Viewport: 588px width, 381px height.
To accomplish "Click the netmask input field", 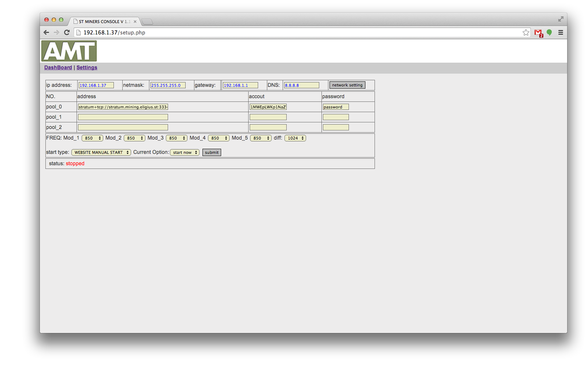I will (168, 85).
